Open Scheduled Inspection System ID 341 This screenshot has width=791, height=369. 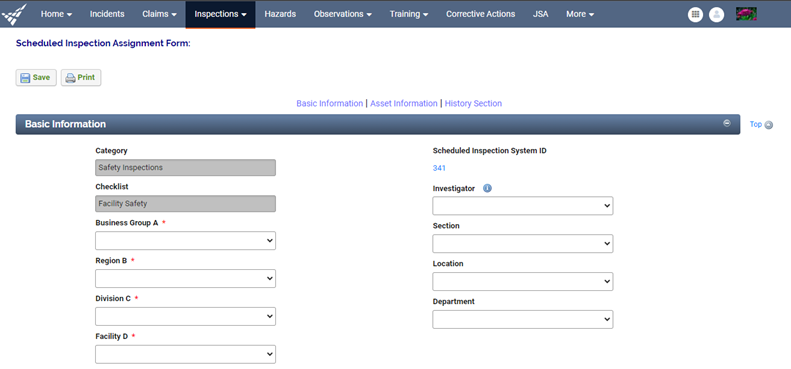[x=439, y=168]
